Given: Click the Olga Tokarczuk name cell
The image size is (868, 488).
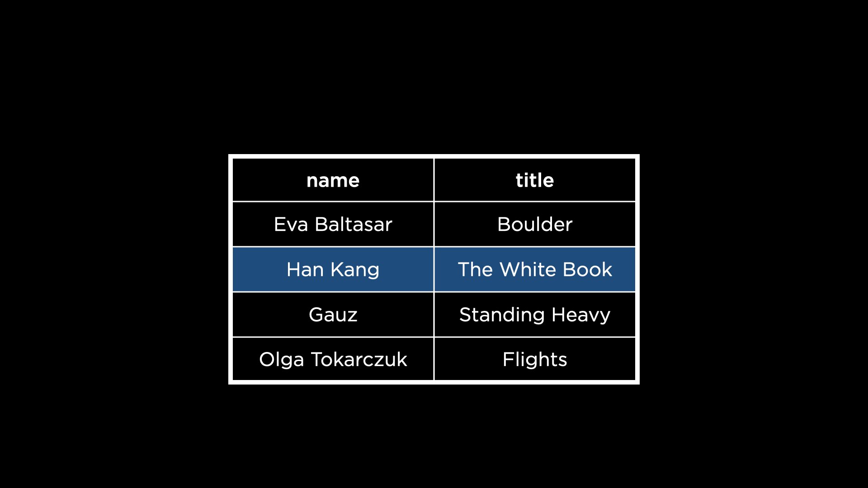Looking at the screenshot, I should tap(332, 359).
